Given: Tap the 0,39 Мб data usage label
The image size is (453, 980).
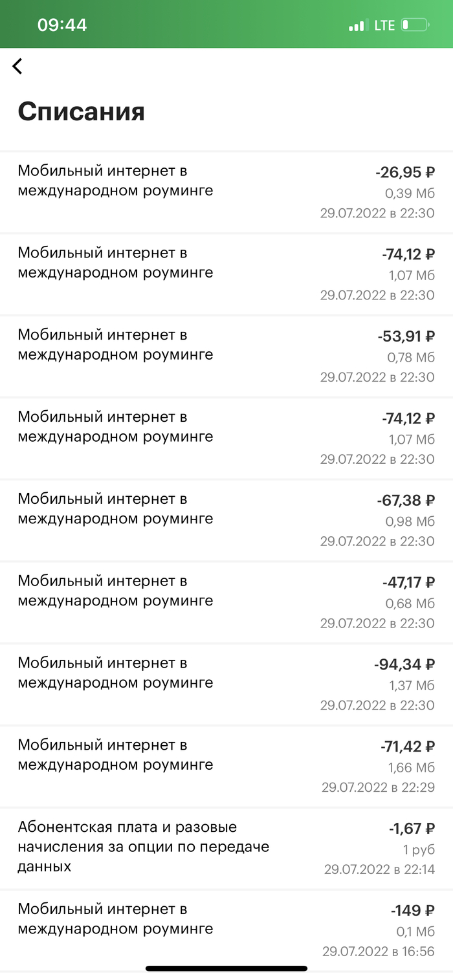Looking at the screenshot, I should coord(410,193).
